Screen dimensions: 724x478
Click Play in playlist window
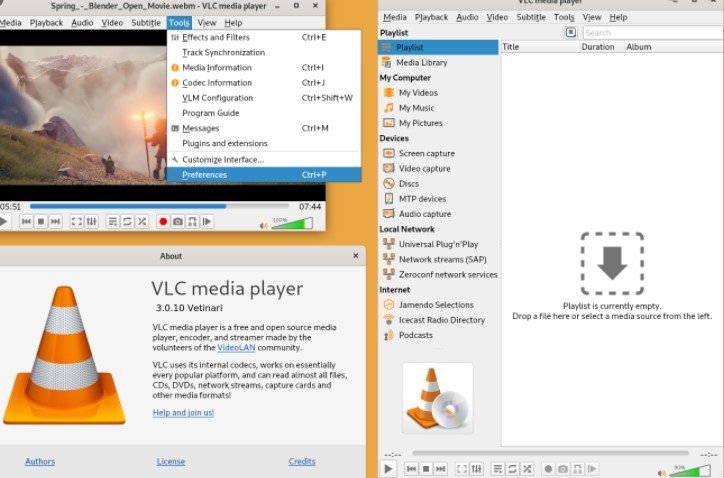pos(389,469)
